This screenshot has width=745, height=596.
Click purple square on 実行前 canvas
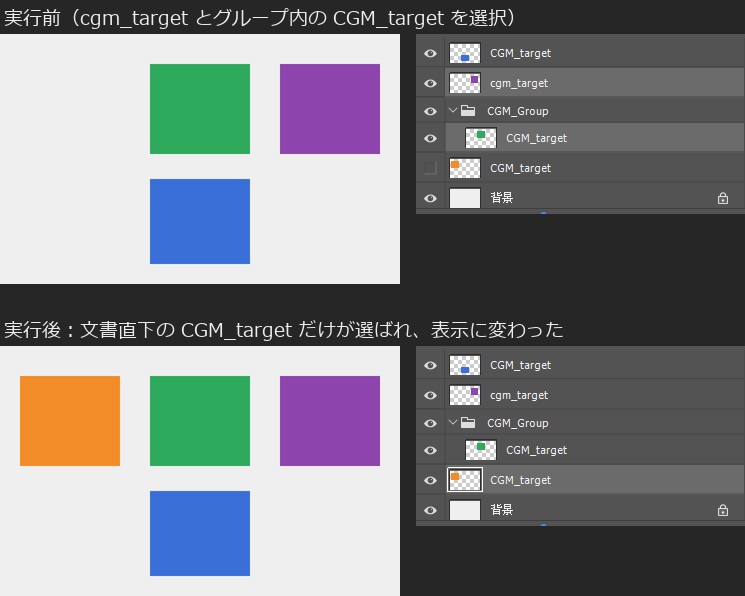(x=330, y=109)
